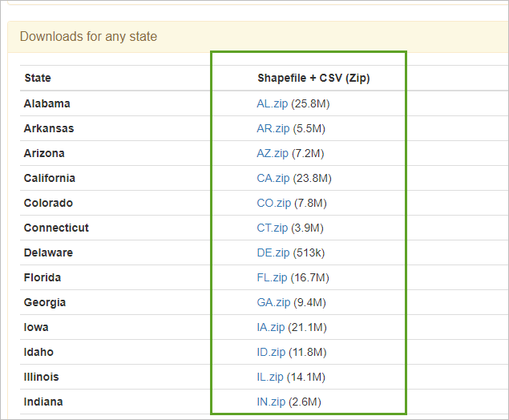The height and width of the screenshot is (420, 509).
Task: Click the Florida state name cell
Action: [x=42, y=277]
